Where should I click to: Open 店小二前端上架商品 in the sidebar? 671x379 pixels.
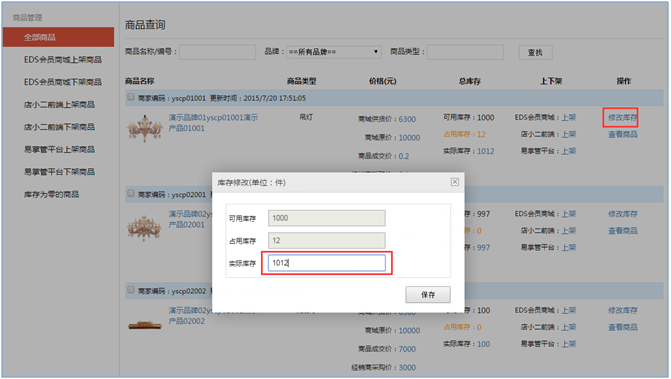pos(59,104)
